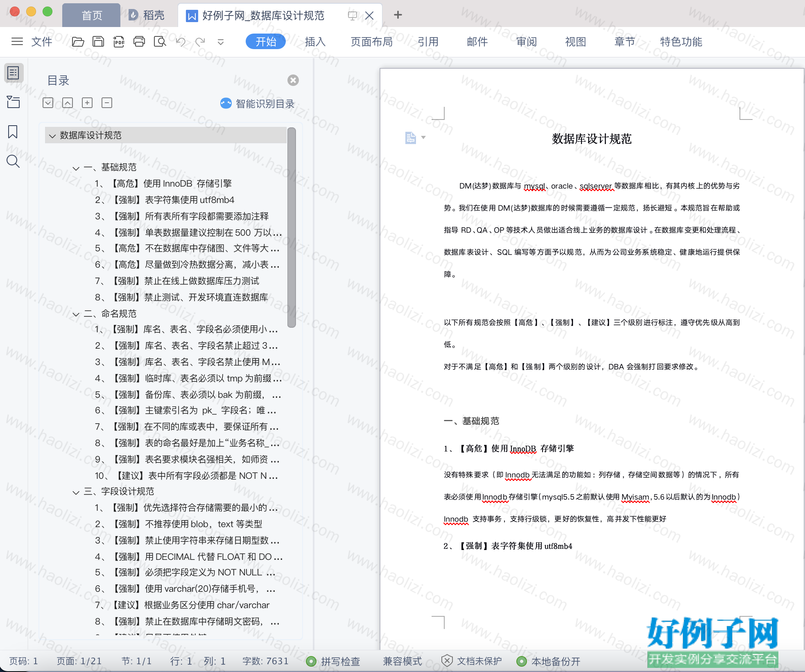Select the 开始 ribbon tab

point(266,41)
